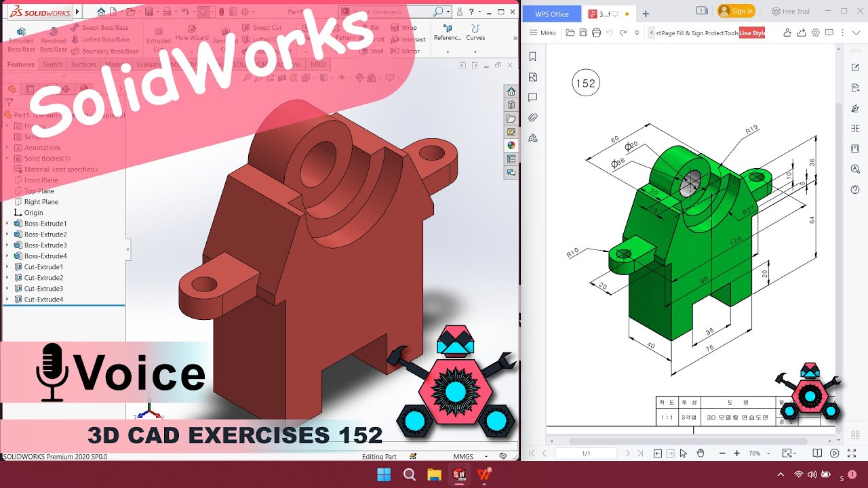
Task: Switch to the Features tab
Action: pyautogui.click(x=20, y=64)
